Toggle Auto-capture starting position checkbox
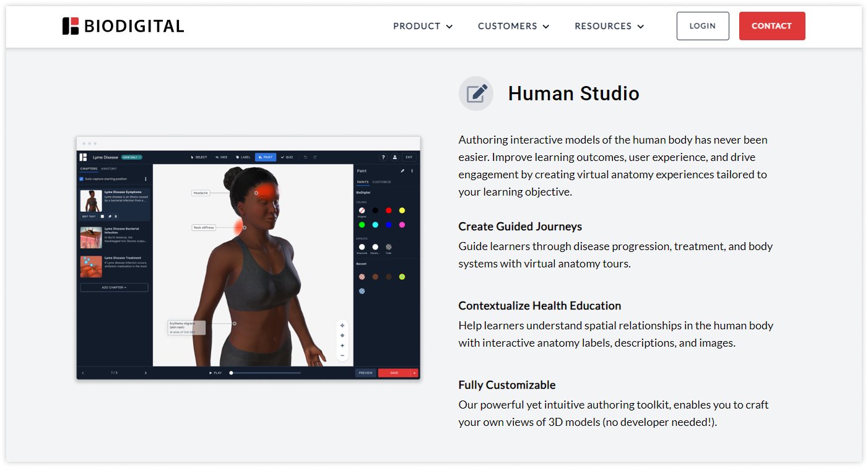This screenshot has width=868, height=468. [x=81, y=179]
